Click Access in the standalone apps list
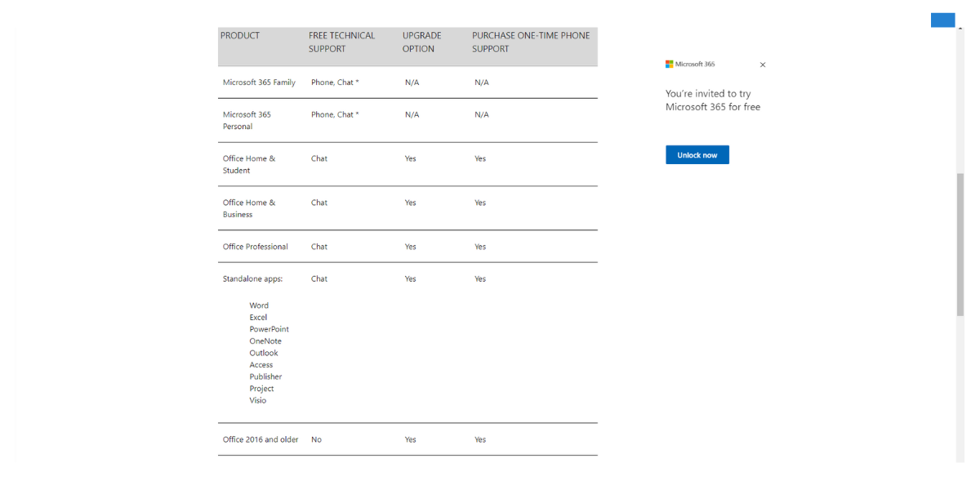The image size is (980, 490). click(x=261, y=365)
